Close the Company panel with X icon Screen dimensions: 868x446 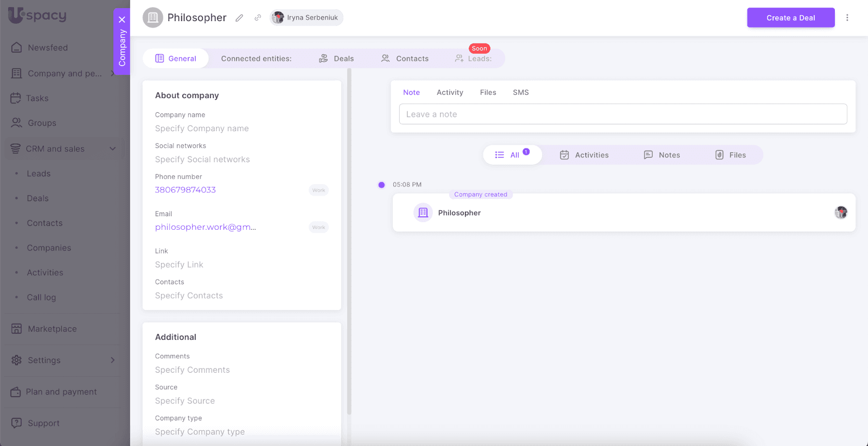pyautogui.click(x=122, y=20)
